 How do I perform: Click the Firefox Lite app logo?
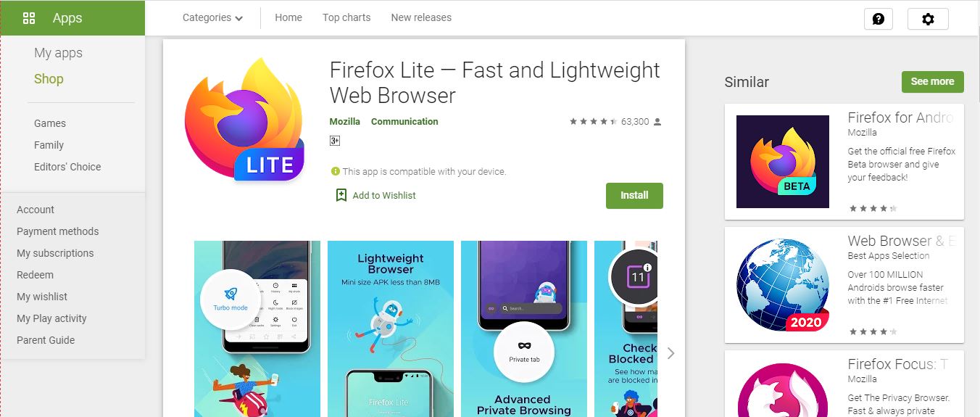coord(244,121)
